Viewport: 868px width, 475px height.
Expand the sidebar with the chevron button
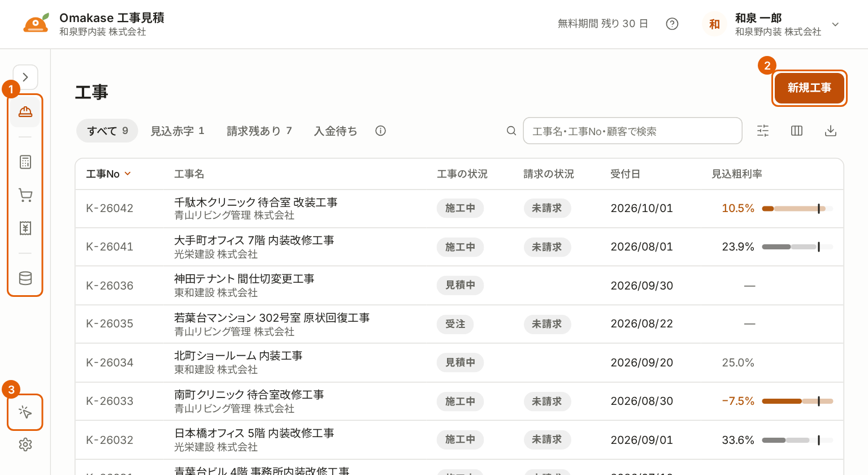tap(25, 77)
